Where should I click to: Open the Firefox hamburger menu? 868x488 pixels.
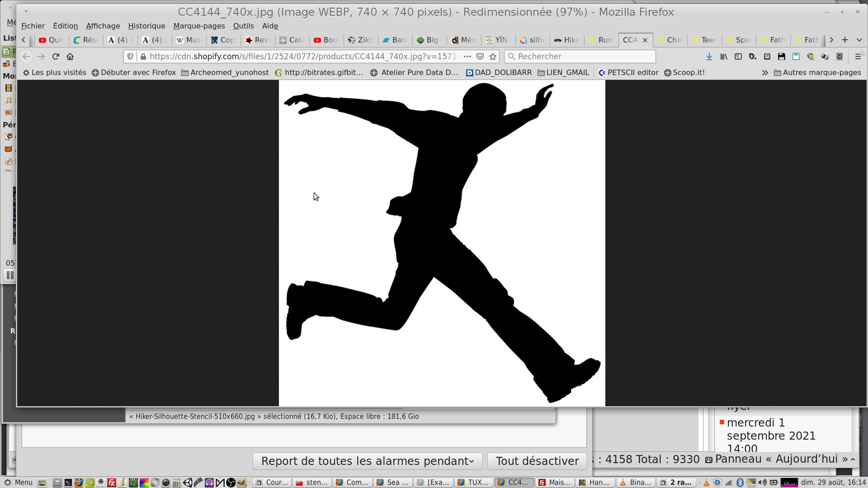point(858,56)
